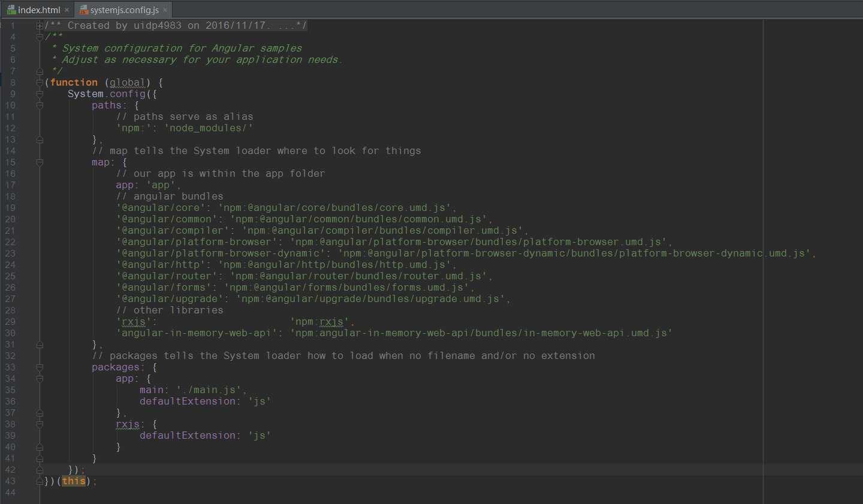Click the '@angular/platform-browser' key on line 22
This screenshot has height=504, width=863.
tap(197, 242)
